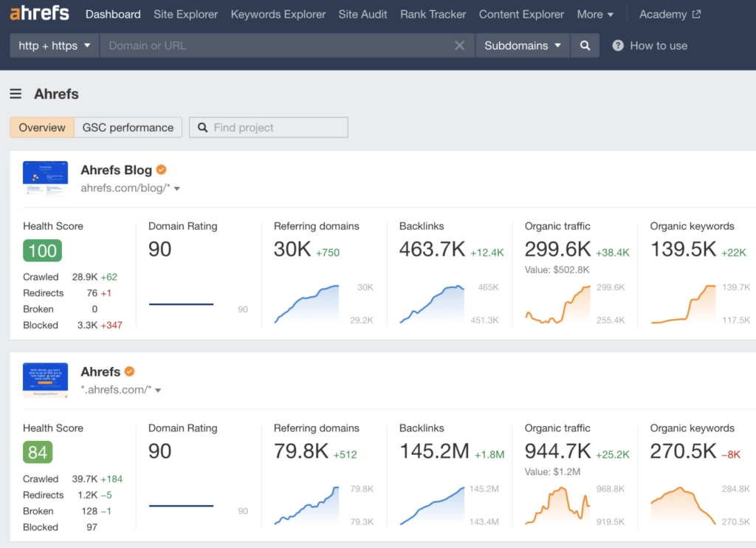Expand the Subdomains mode dropdown
756x548 pixels.
(x=522, y=46)
